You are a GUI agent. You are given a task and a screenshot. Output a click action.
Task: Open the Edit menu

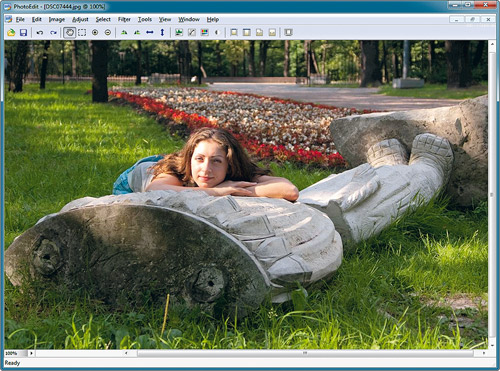37,19
